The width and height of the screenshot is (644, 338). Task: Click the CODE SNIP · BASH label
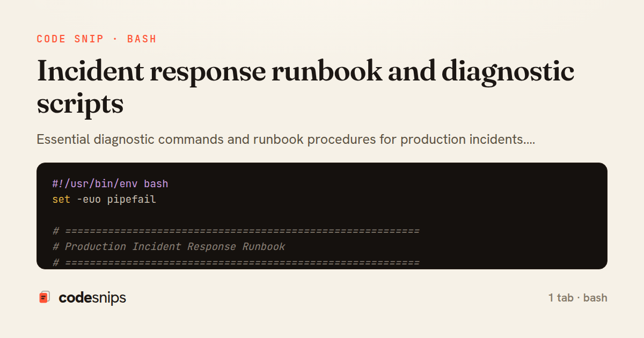pyautogui.click(x=97, y=39)
